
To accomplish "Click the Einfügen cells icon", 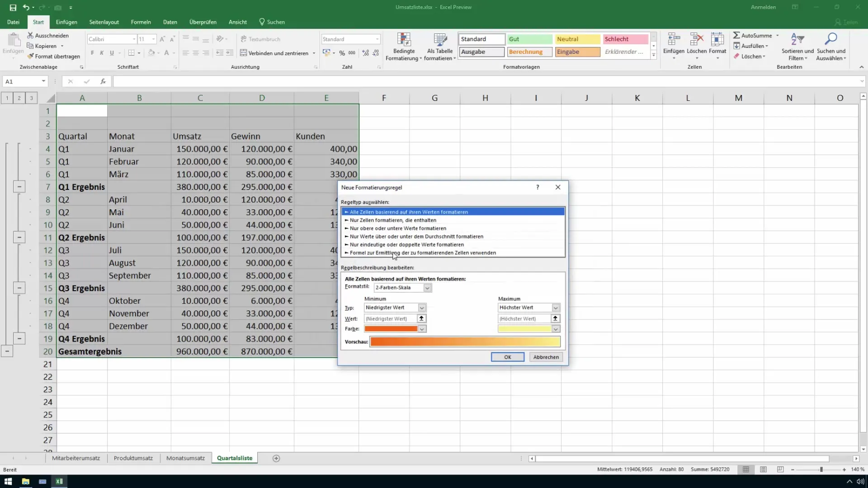I will 674,40.
